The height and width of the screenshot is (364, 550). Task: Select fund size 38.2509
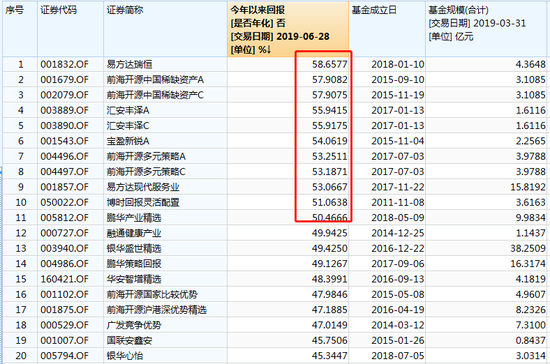[528, 249]
